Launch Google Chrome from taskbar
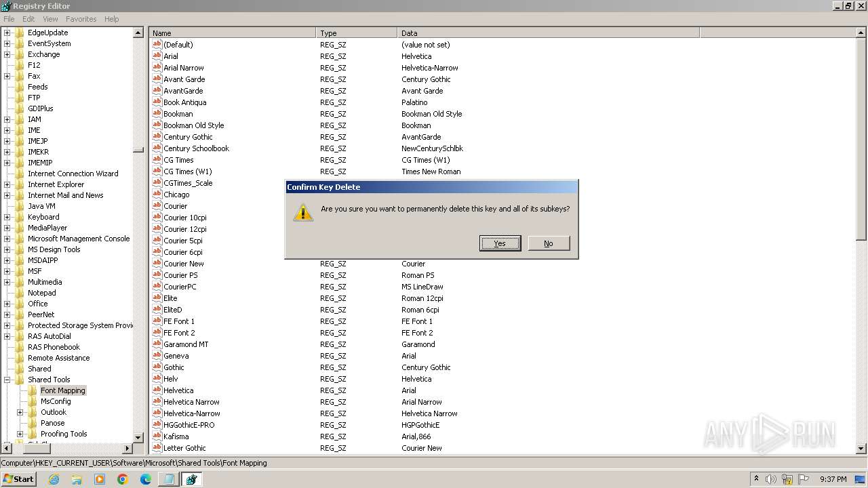 click(x=123, y=479)
